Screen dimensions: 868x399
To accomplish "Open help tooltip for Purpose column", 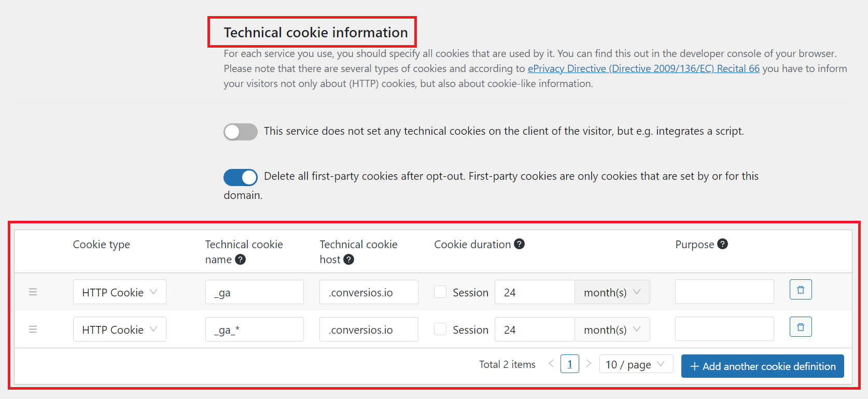I will tap(723, 244).
